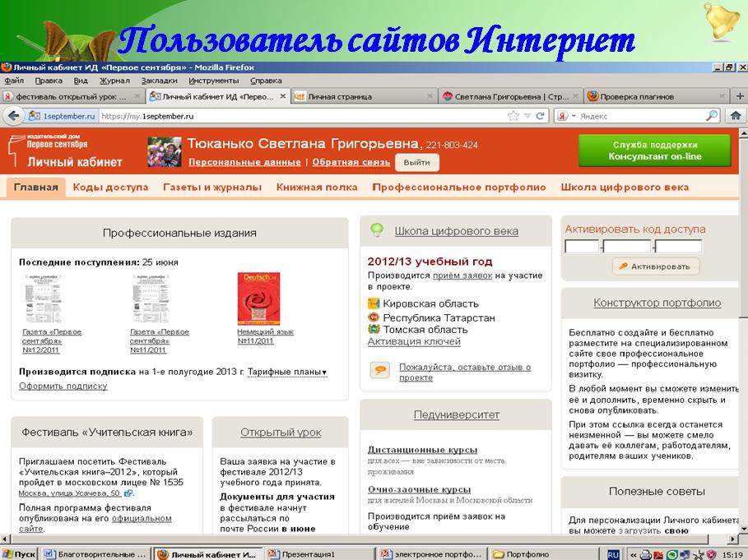Viewport: 748px width, 560px height.
Task: Click the last access code input field
Action: (x=679, y=247)
